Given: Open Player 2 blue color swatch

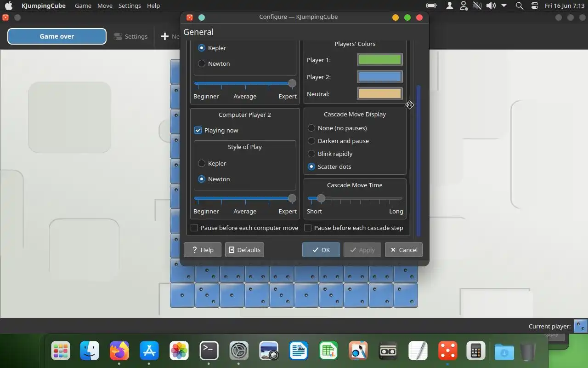Looking at the screenshot, I should [380, 77].
